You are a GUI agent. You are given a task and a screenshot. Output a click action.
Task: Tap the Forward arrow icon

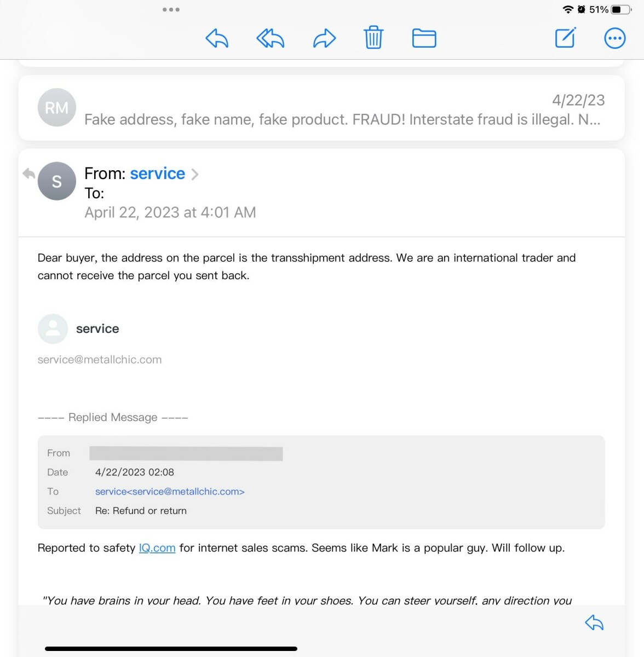(324, 38)
